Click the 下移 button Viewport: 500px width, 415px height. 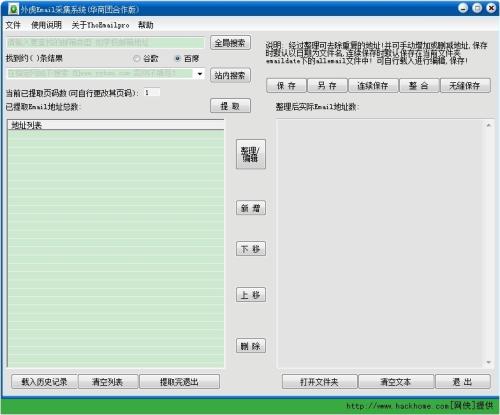251,249
